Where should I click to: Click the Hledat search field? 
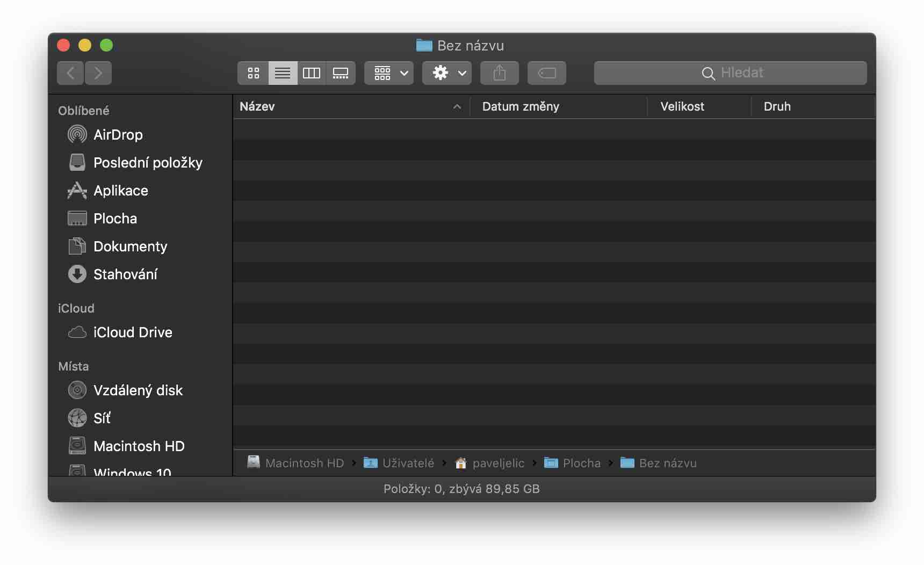coord(731,73)
